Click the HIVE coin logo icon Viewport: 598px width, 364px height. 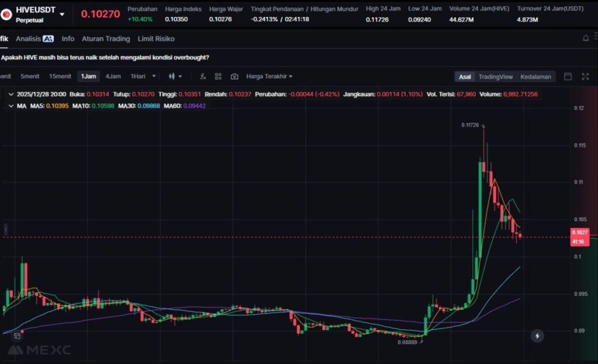(x=7, y=14)
